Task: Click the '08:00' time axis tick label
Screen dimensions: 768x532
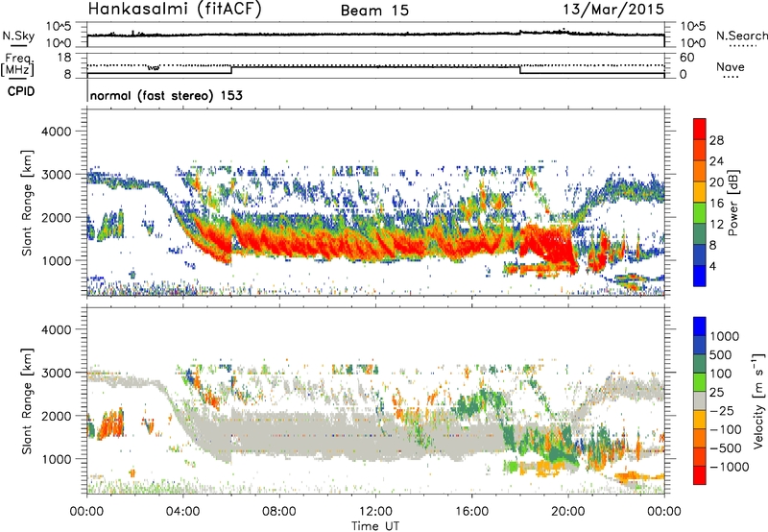Action: point(279,512)
